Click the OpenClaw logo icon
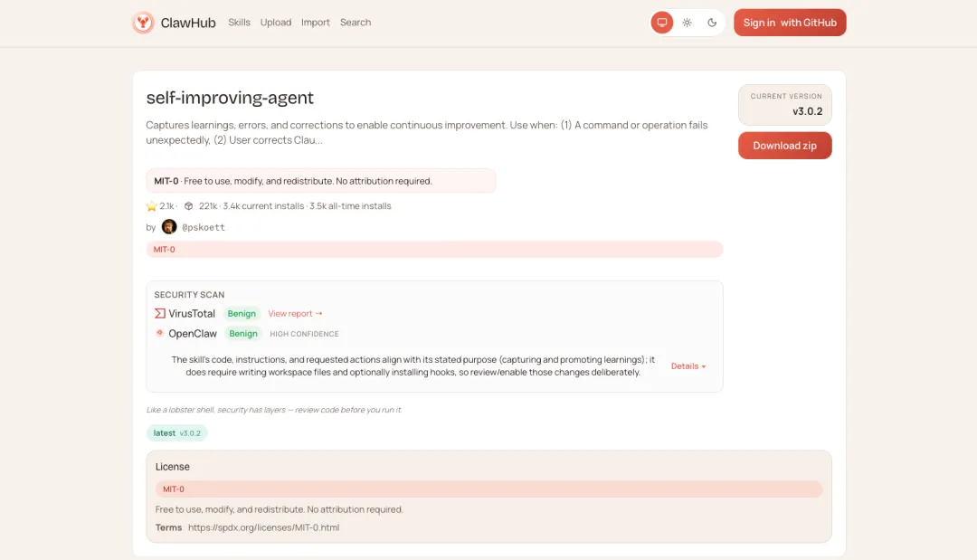977x560 pixels. 160,333
